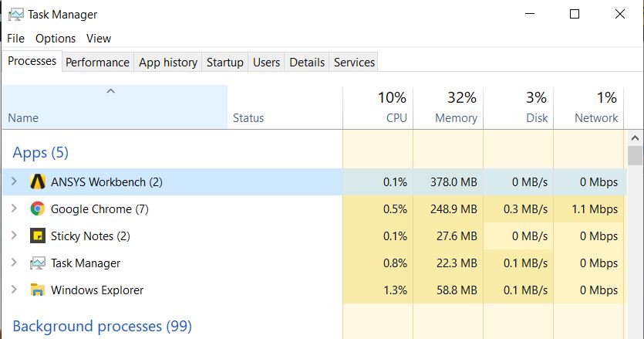Click the vertical scrollbar thumb
Screen dimensions: 644x339
(x=635, y=155)
